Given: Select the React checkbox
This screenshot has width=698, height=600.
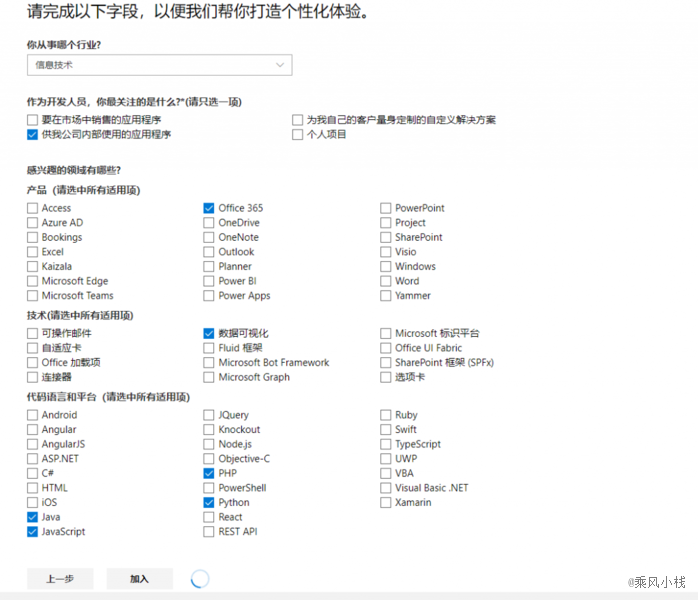Looking at the screenshot, I should 208,517.
